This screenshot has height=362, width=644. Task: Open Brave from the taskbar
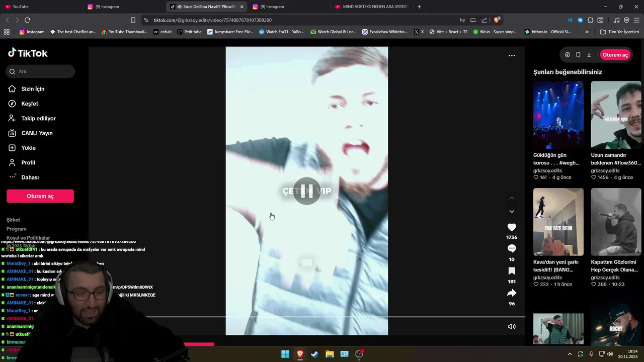coord(300,354)
